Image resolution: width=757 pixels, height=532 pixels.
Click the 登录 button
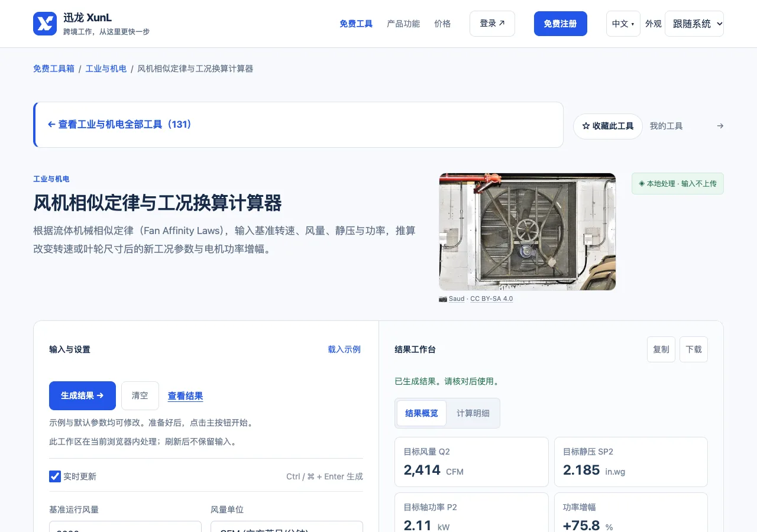tap(492, 24)
